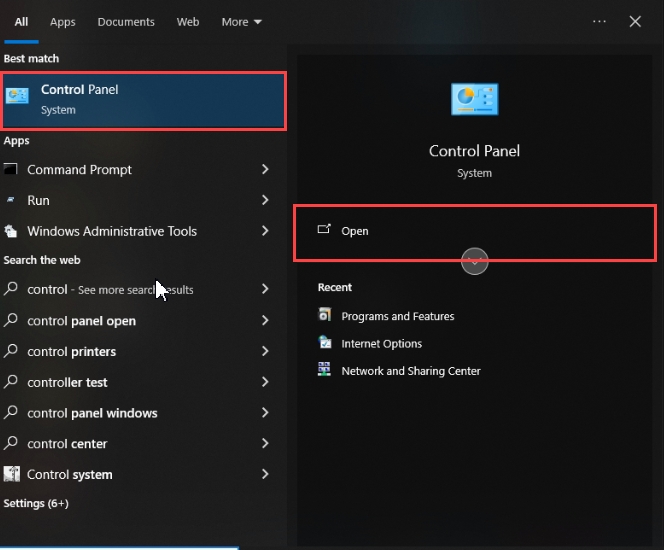Click the Windows Administrative Tools icon
The width and height of the screenshot is (664, 550).
[11, 231]
